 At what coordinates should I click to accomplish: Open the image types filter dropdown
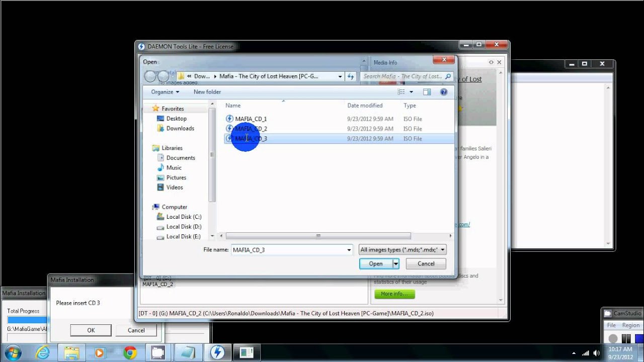(x=403, y=250)
